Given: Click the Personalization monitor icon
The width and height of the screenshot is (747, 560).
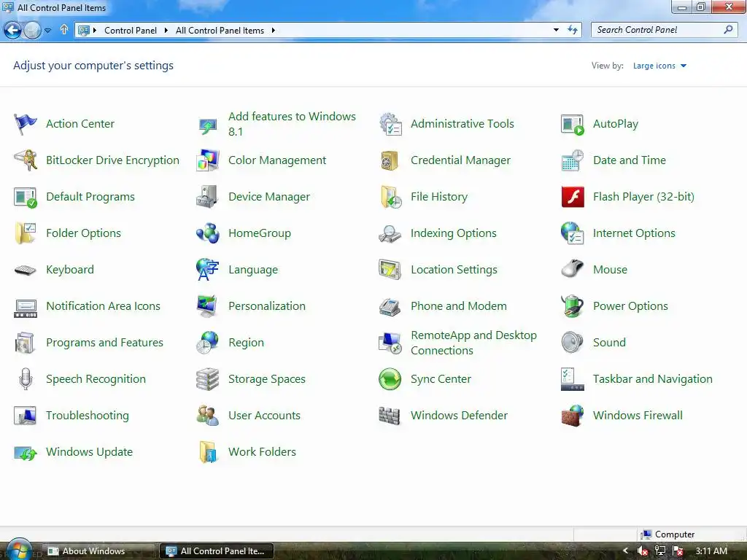Looking at the screenshot, I should point(208,306).
